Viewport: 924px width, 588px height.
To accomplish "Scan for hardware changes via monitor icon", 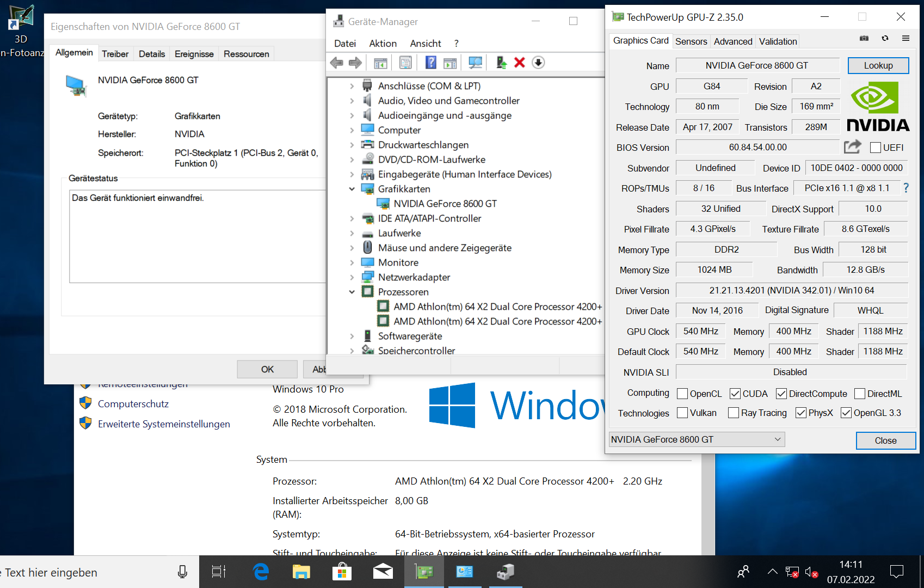I will tap(476, 63).
